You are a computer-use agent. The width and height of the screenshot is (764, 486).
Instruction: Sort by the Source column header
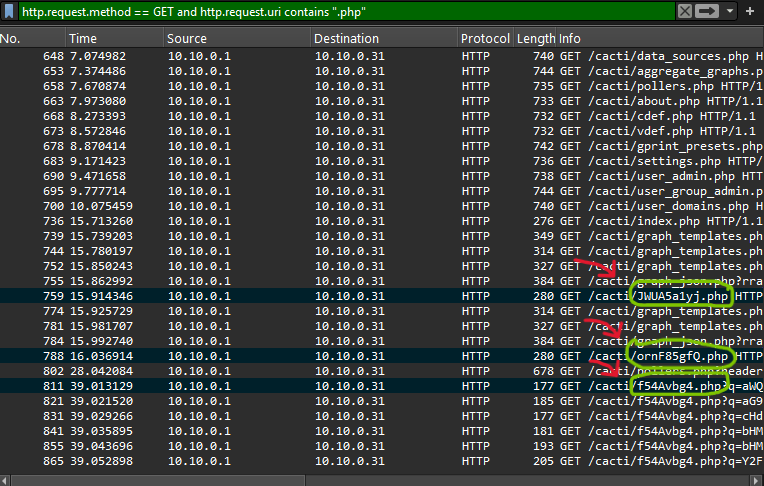point(235,38)
